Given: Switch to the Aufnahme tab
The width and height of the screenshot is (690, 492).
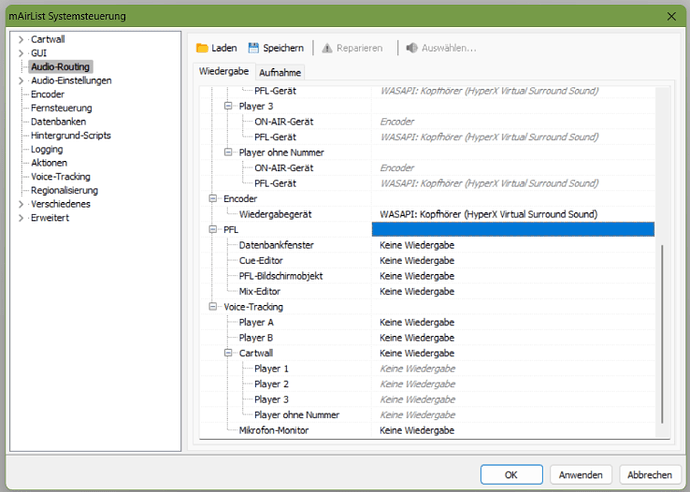Looking at the screenshot, I should pyautogui.click(x=280, y=73).
